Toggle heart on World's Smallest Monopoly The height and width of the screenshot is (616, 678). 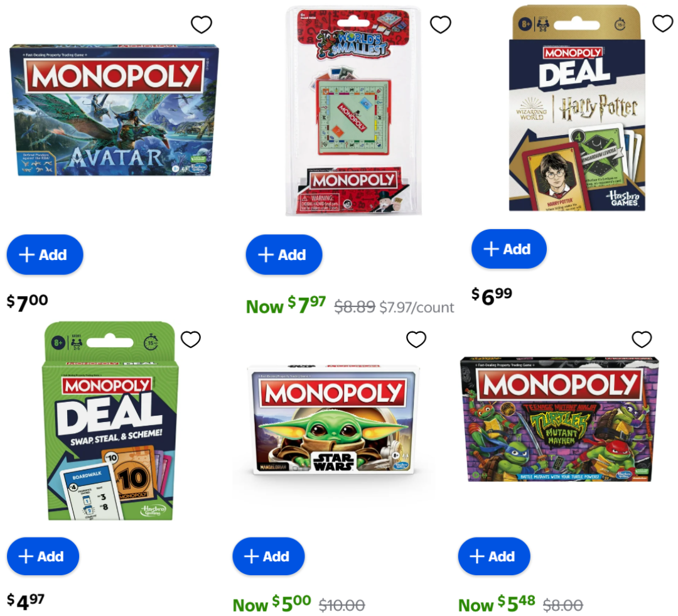tap(441, 24)
